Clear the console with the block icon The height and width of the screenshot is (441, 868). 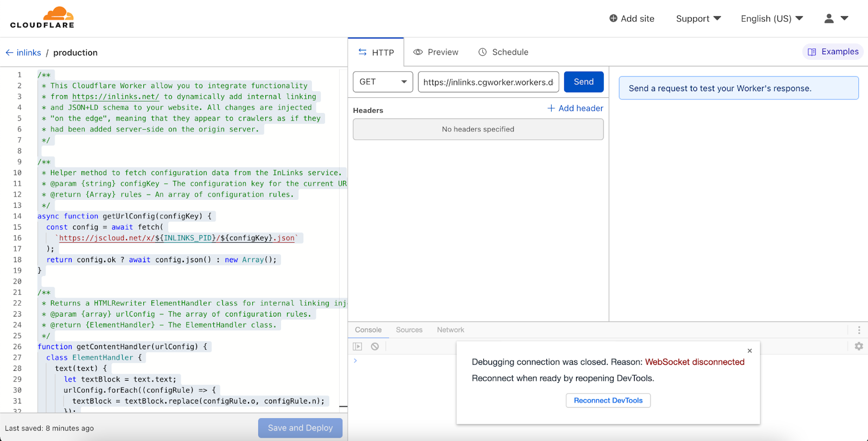(375, 346)
